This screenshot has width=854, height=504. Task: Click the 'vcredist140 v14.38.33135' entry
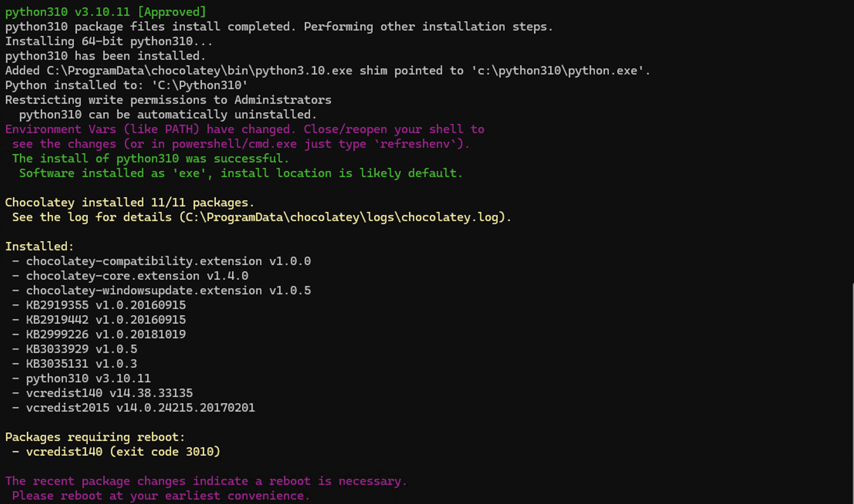tap(109, 393)
